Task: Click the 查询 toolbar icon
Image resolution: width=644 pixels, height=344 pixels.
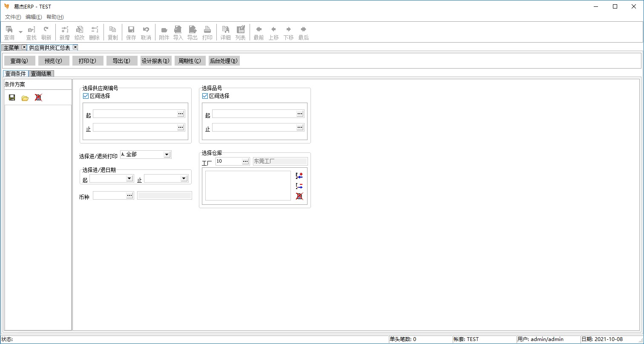Action: 9,32
